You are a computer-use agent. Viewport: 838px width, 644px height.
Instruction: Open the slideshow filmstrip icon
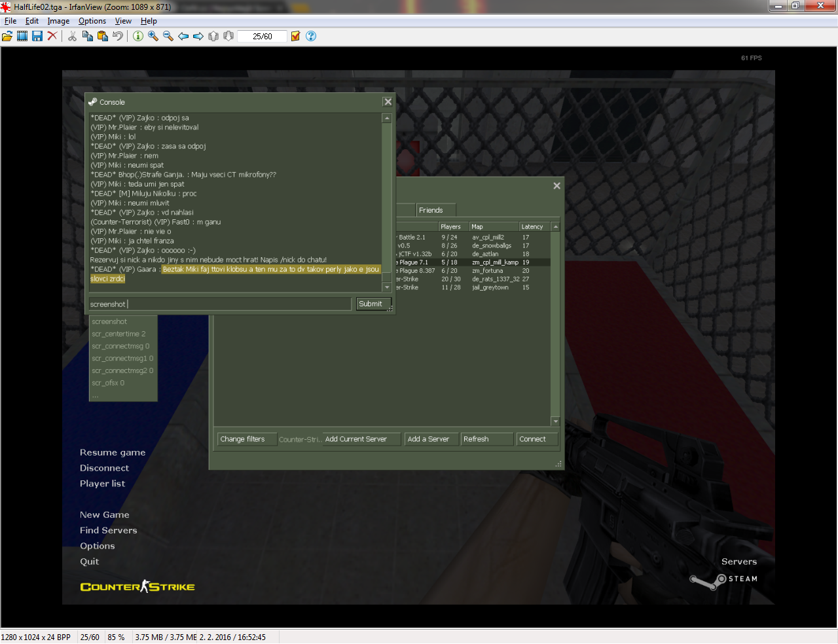22,36
